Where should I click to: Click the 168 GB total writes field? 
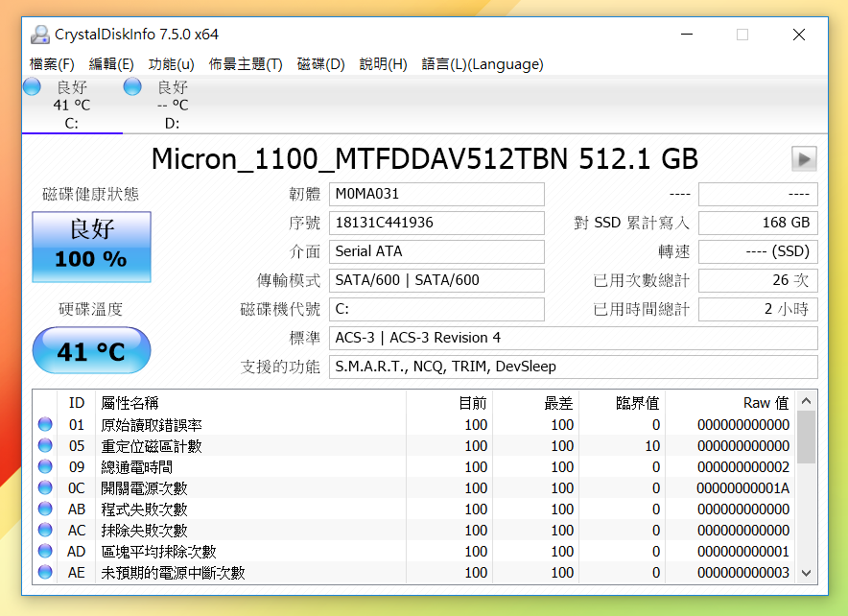coord(758,223)
